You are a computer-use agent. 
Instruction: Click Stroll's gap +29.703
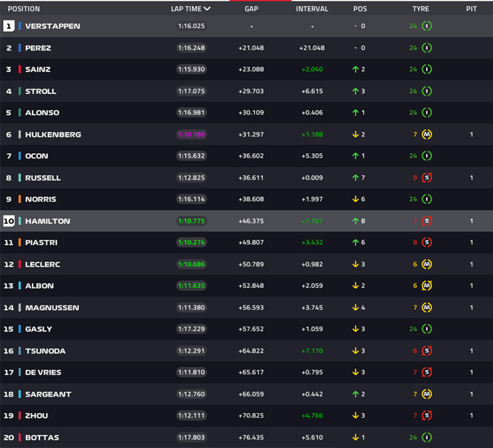click(251, 91)
